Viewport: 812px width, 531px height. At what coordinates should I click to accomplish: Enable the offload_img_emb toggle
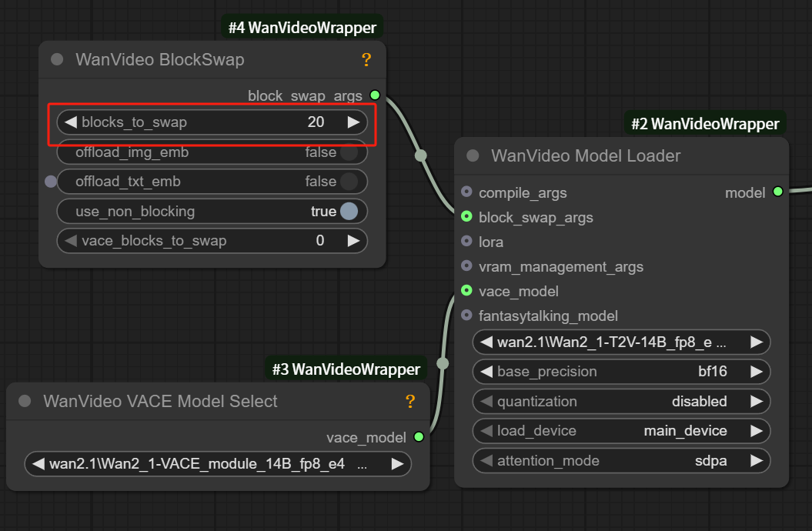coord(349,152)
